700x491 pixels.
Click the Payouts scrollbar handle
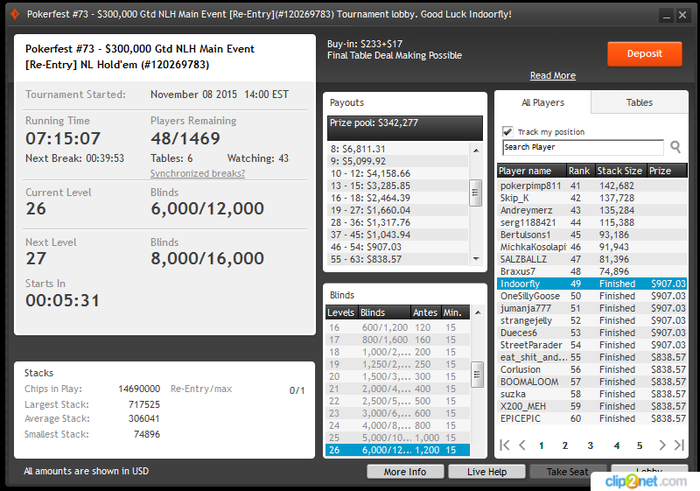475,192
